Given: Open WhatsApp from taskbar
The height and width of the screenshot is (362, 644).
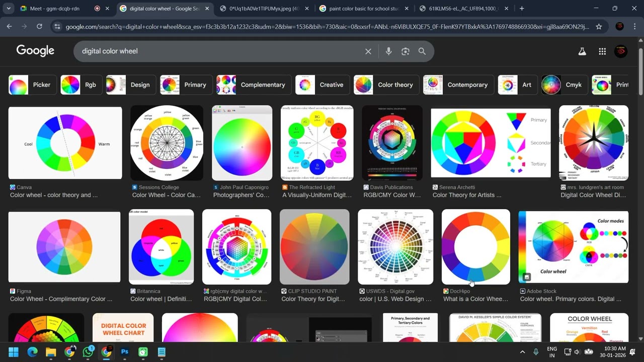Looking at the screenshot, I should (x=88, y=352).
